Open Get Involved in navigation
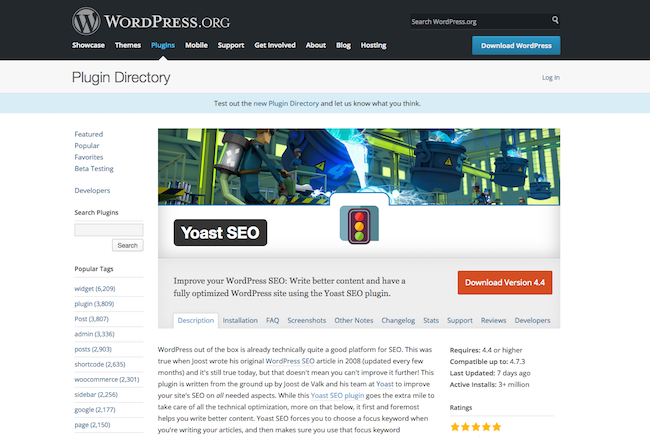Viewport: 650px width, 436px height. (275, 45)
